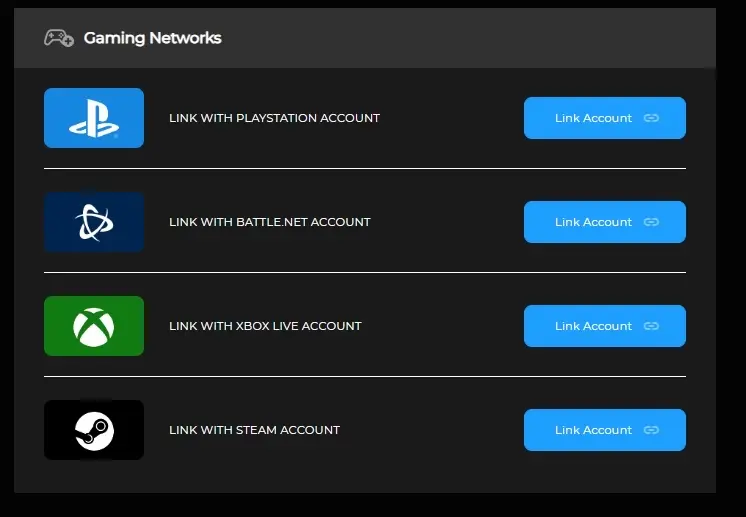Click the 'Link with Battle.net Account' label
The image size is (746, 517).
pos(269,222)
